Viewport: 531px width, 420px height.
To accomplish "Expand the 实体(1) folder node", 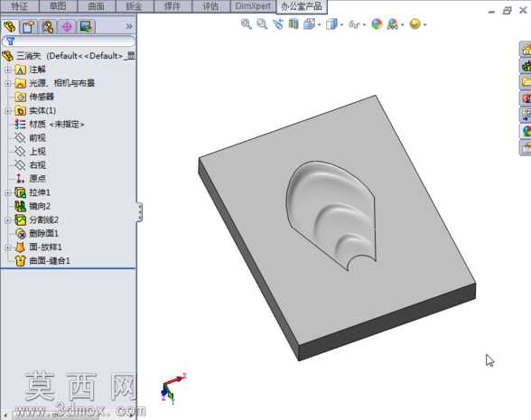I will pos(8,111).
